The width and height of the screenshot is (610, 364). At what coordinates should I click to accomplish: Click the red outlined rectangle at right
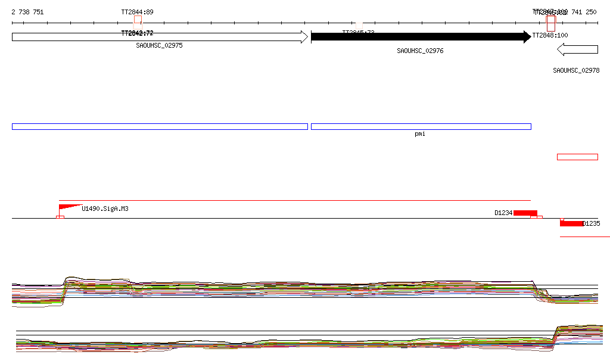pos(577,157)
